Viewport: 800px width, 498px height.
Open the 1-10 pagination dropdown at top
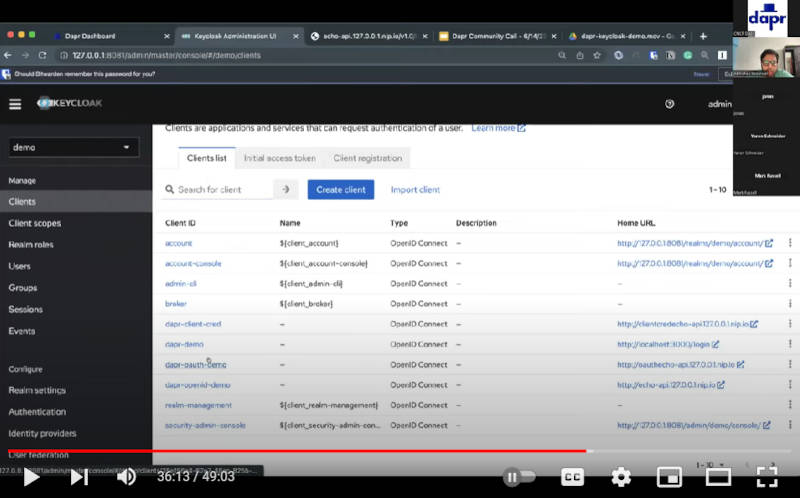[717, 189]
